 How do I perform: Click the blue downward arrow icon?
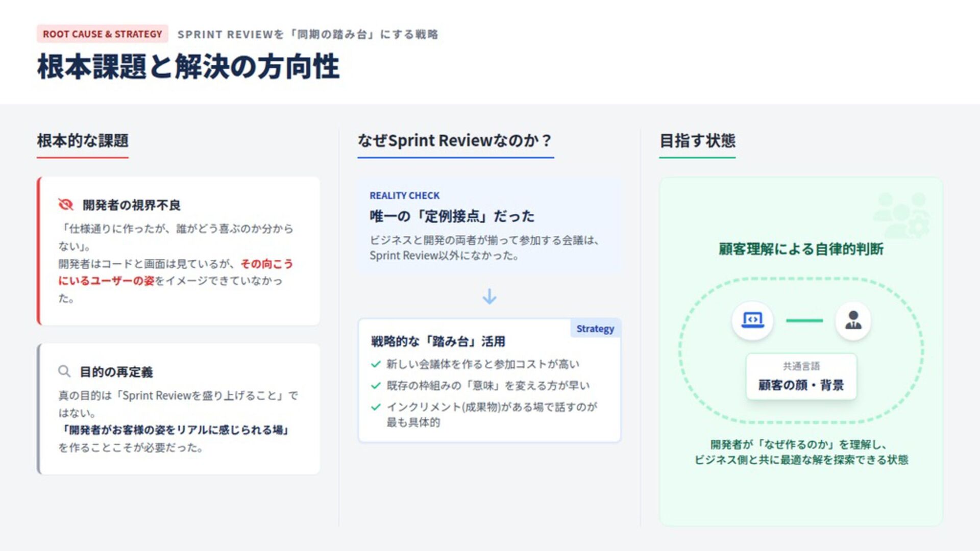(489, 296)
